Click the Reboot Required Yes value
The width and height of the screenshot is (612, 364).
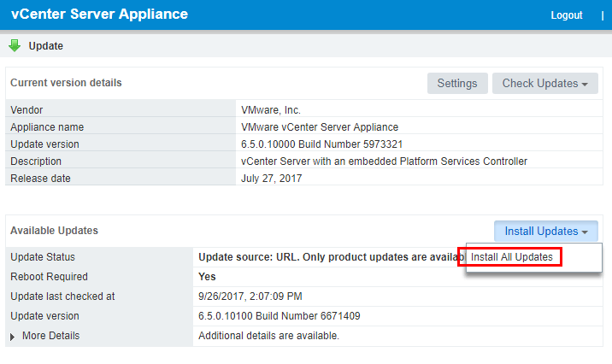(207, 277)
